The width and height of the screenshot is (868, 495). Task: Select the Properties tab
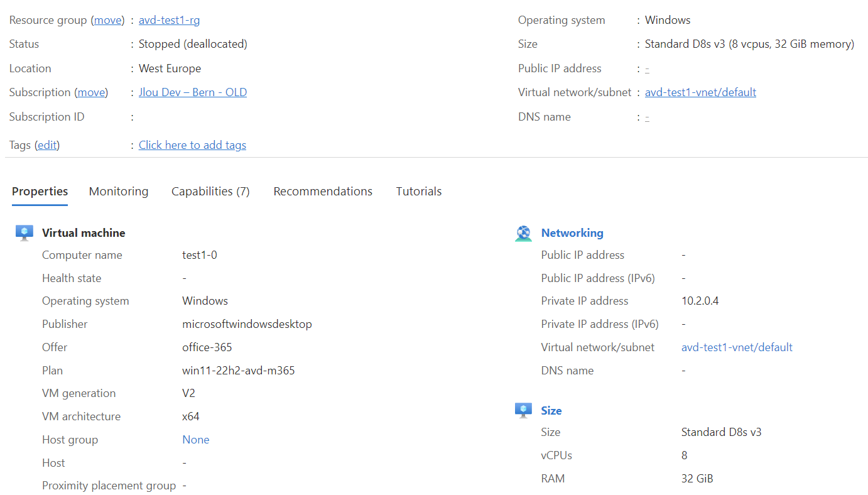point(40,192)
